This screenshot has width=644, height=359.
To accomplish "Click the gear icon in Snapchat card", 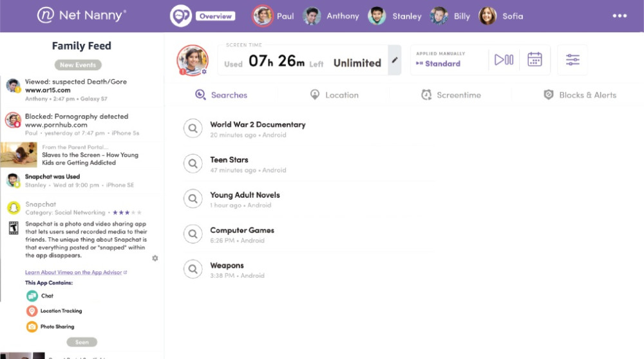I will click(x=155, y=258).
